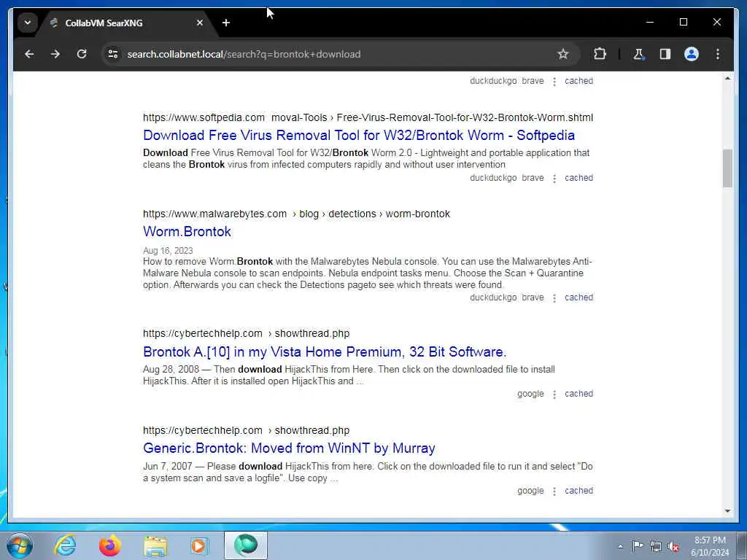Close the CollabVM SearXNG tab
Screen dimensions: 747x560
tap(200, 23)
